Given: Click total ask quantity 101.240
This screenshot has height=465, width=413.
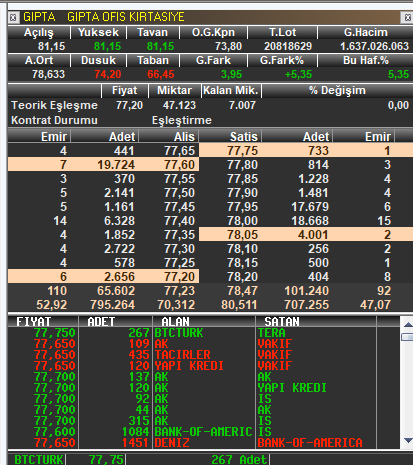Looking at the screenshot, I should click(x=307, y=291).
